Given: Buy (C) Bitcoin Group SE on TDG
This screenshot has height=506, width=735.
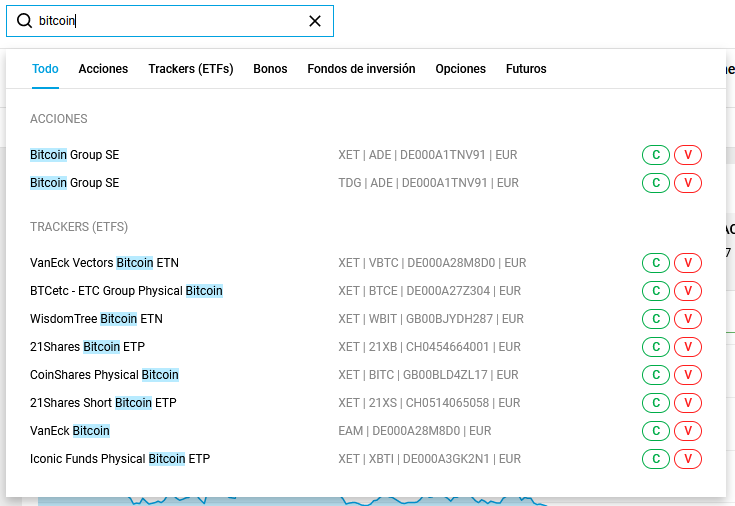Looking at the screenshot, I should [656, 183].
